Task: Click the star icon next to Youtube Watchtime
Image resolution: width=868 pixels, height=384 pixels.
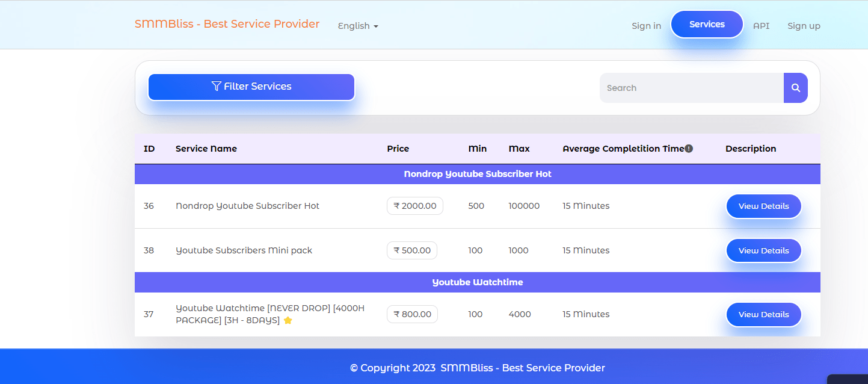Action: pos(288,321)
